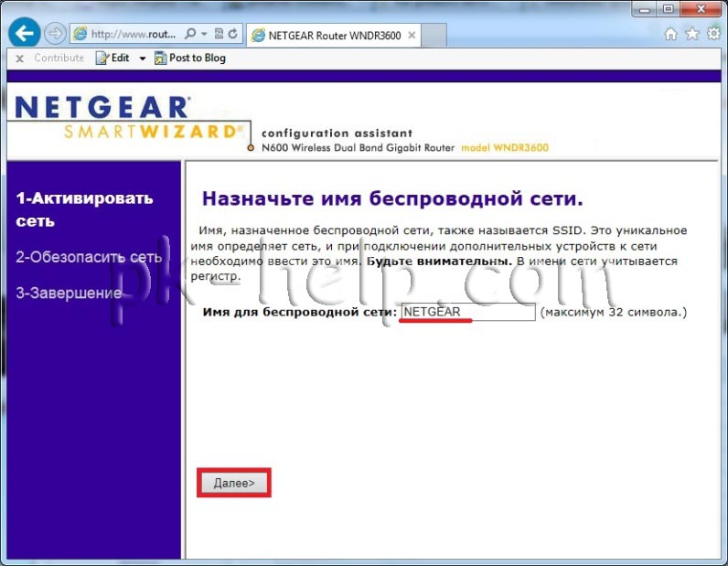Screen dimensions: 728x566
Task: Open Favorites star icon
Action: (692, 34)
